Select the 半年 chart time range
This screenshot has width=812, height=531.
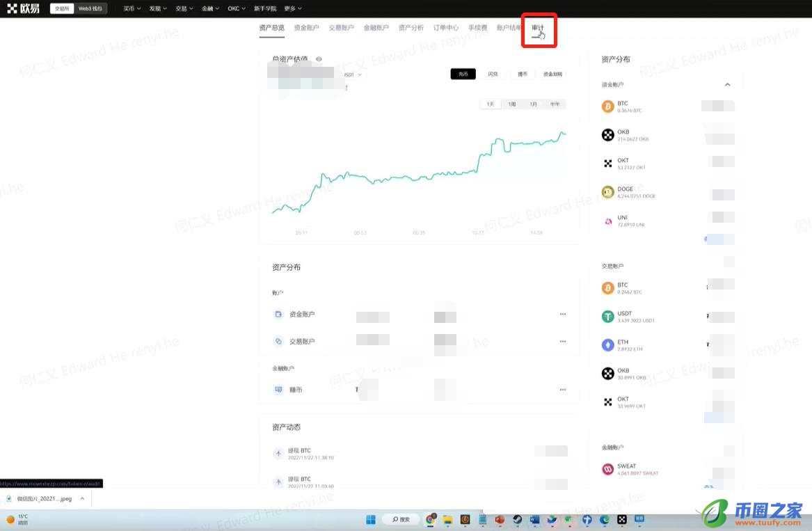(555, 104)
